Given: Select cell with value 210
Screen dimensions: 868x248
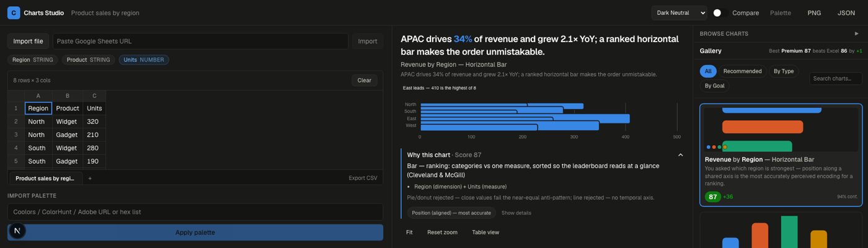Looking at the screenshot, I should tap(94, 135).
